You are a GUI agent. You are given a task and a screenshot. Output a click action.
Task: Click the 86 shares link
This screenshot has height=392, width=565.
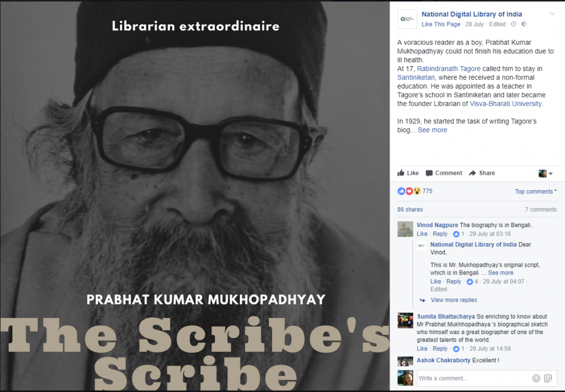410,210
